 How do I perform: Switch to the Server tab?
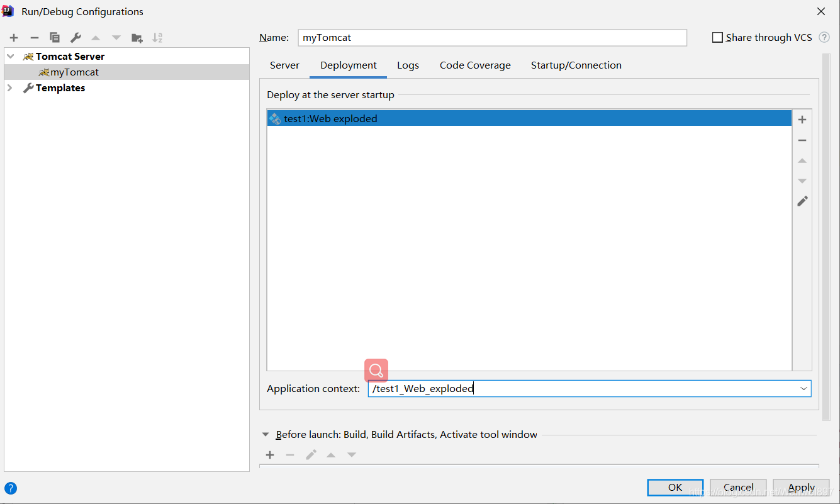[x=284, y=65]
